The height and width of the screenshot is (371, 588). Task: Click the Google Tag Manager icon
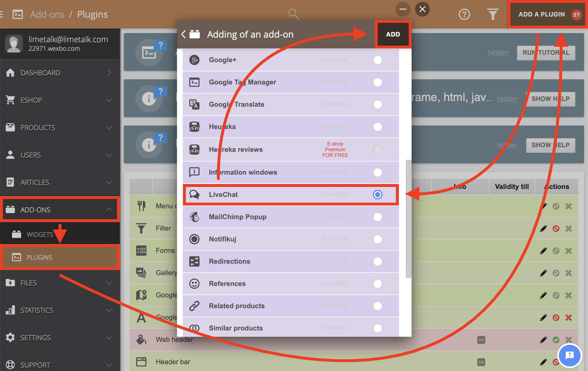coord(194,82)
